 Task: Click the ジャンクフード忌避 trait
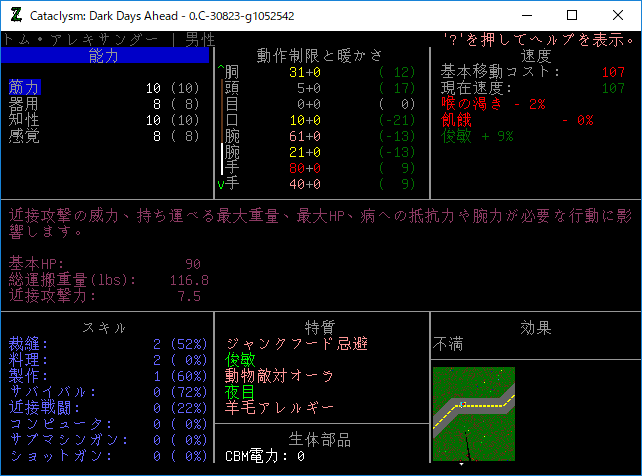(297, 344)
